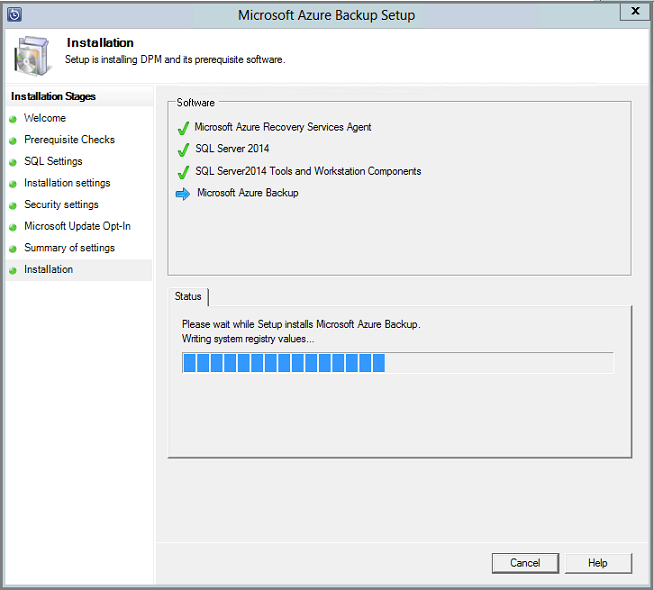Switch to the Status tab
The height and width of the screenshot is (590, 654).
[x=188, y=296]
